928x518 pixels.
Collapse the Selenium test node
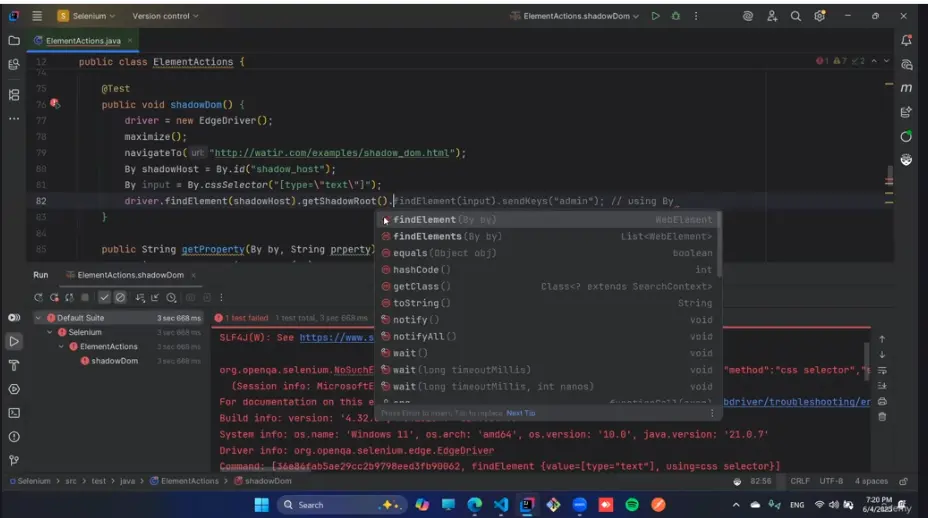coord(50,332)
